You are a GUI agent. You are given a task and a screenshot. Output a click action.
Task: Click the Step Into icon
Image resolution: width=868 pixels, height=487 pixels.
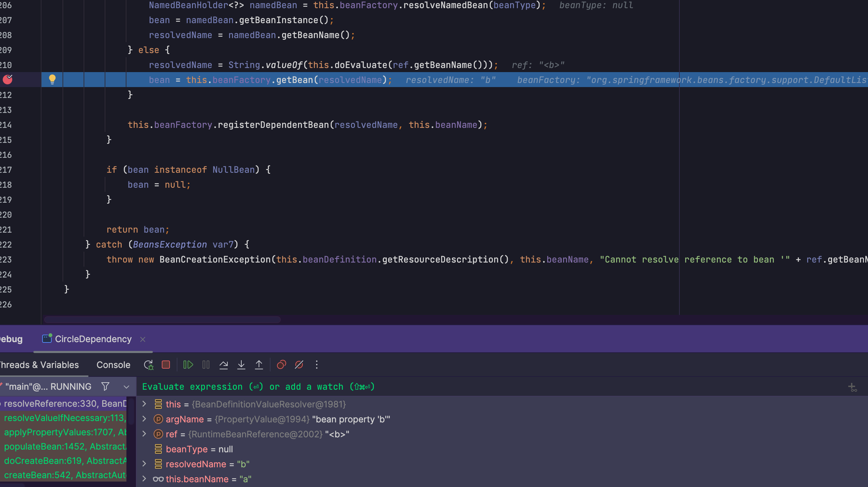(x=241, y=365)
